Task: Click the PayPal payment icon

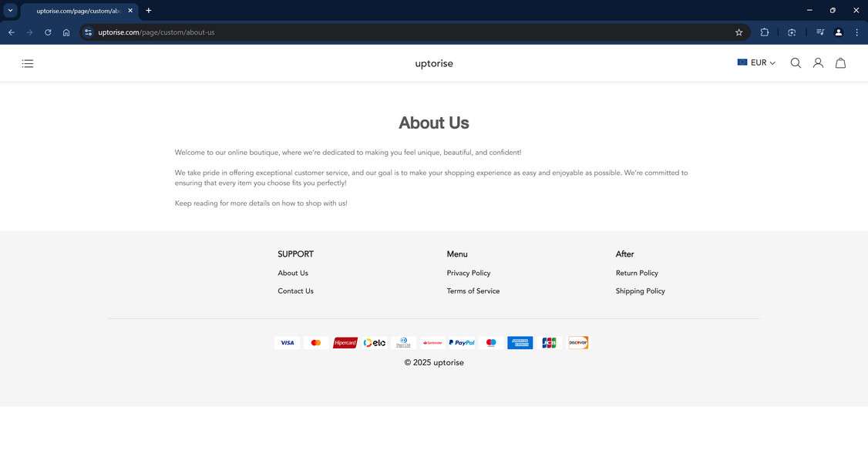Action: 462,343
